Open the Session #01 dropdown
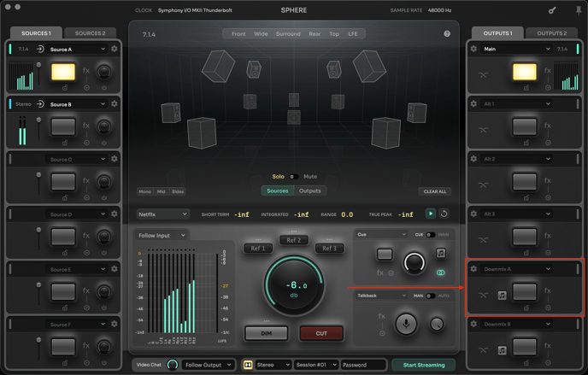The image size is (588, 375). click(315, 365)
